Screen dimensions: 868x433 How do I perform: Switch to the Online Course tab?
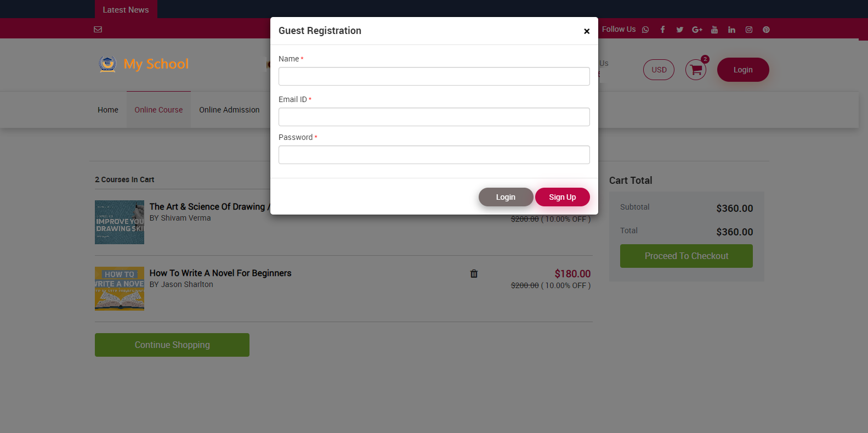[158, 110]
